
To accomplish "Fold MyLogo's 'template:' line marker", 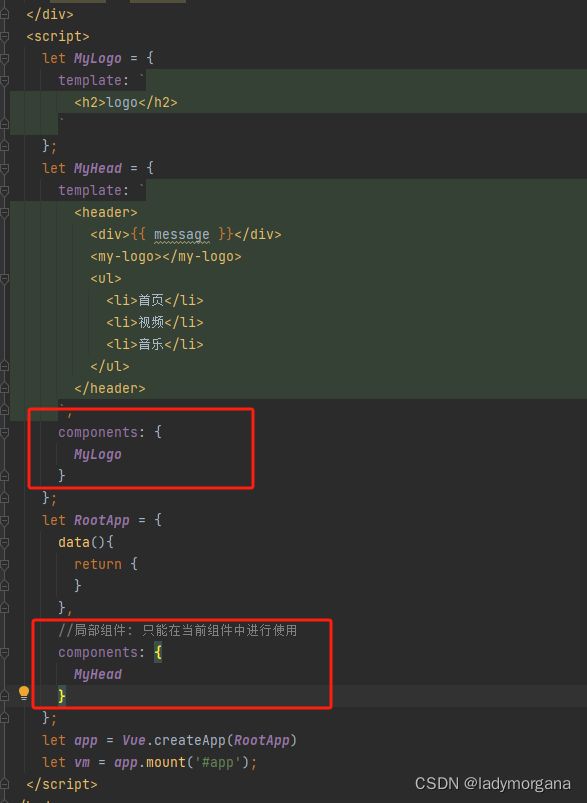I will [5, 81].
